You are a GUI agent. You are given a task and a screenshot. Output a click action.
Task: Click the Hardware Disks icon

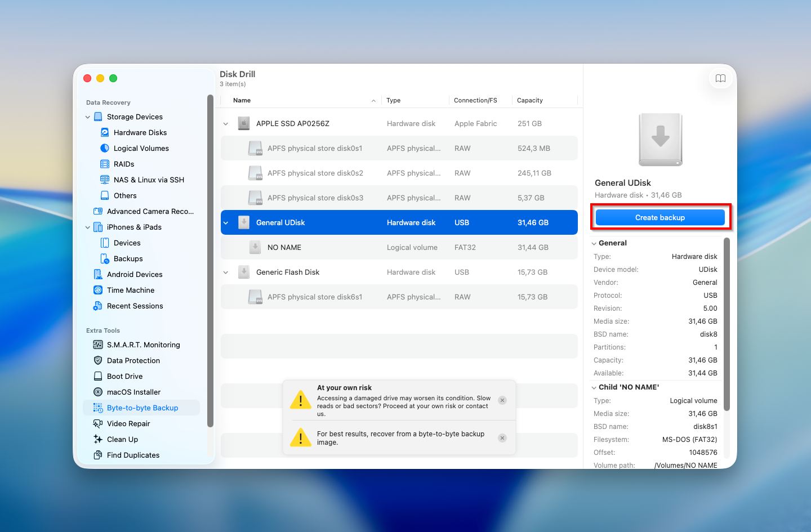[x=105, y=132]
